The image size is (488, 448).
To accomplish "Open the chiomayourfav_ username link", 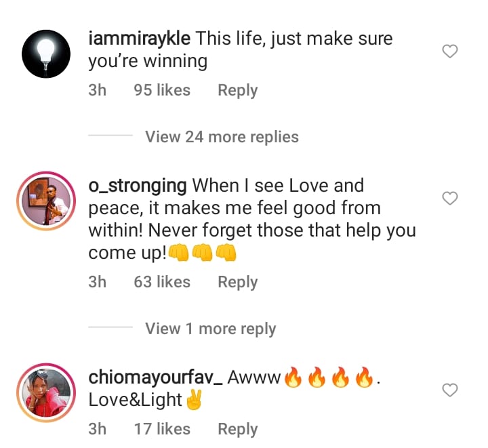I will (155, 378).
